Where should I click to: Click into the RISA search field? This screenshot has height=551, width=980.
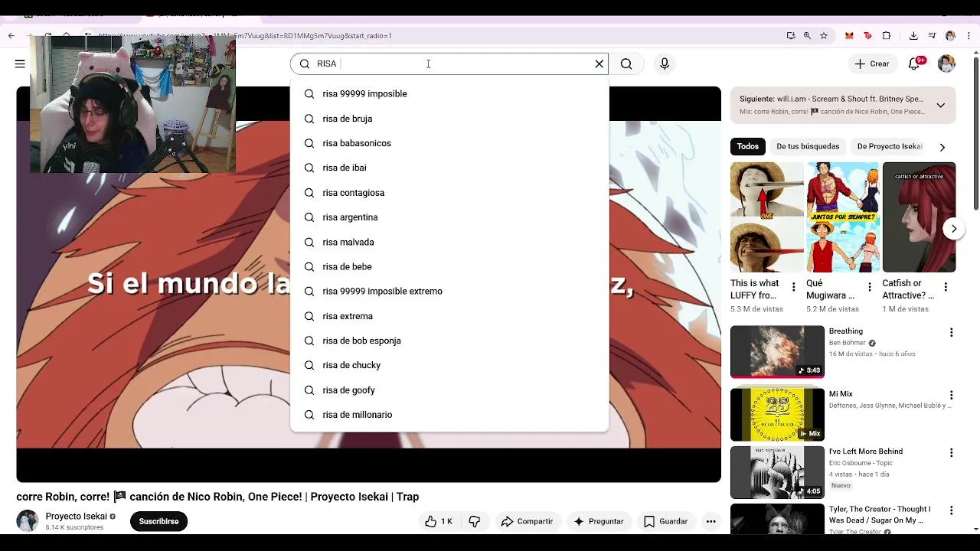click(449, 64)
